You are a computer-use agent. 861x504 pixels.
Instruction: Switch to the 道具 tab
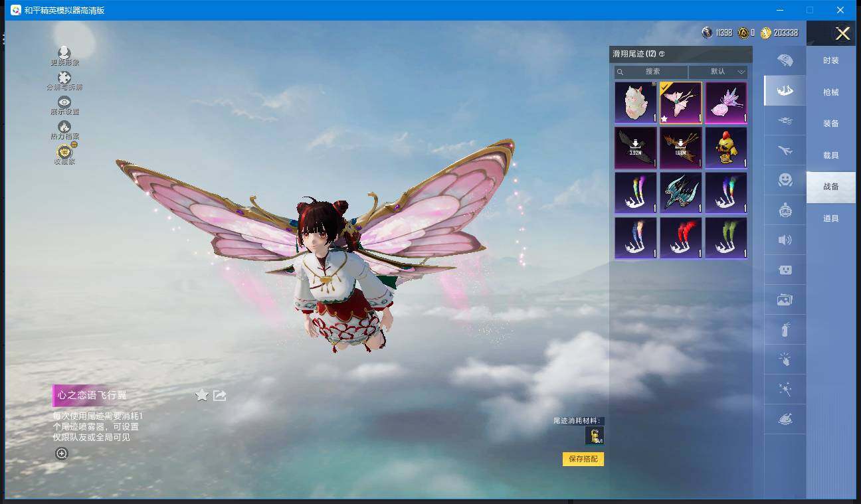[831, 218]
